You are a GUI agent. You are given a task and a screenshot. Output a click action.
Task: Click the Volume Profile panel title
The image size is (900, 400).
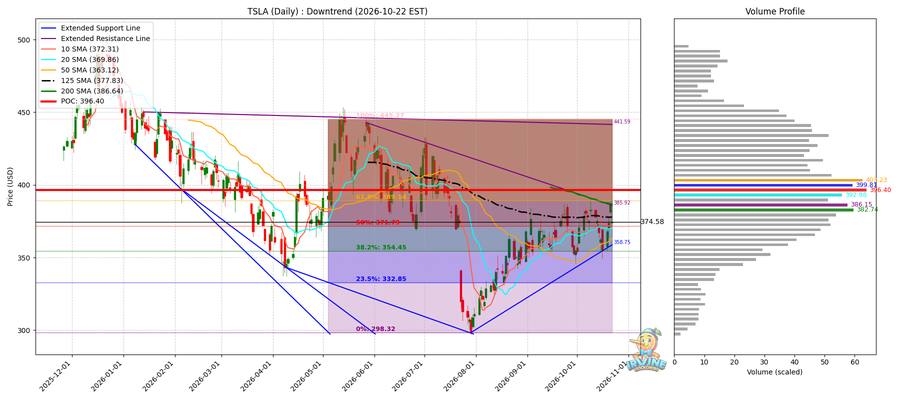[774, 11]
